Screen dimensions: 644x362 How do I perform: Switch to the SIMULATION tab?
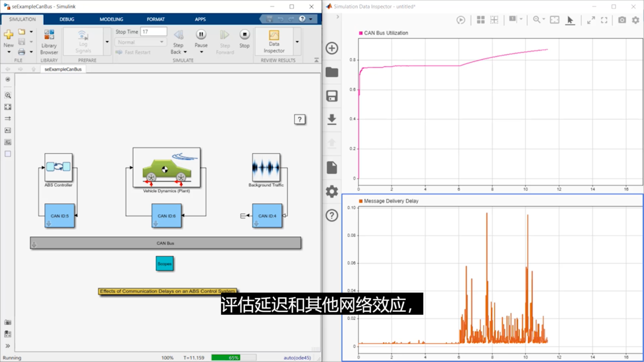[22, 19]
